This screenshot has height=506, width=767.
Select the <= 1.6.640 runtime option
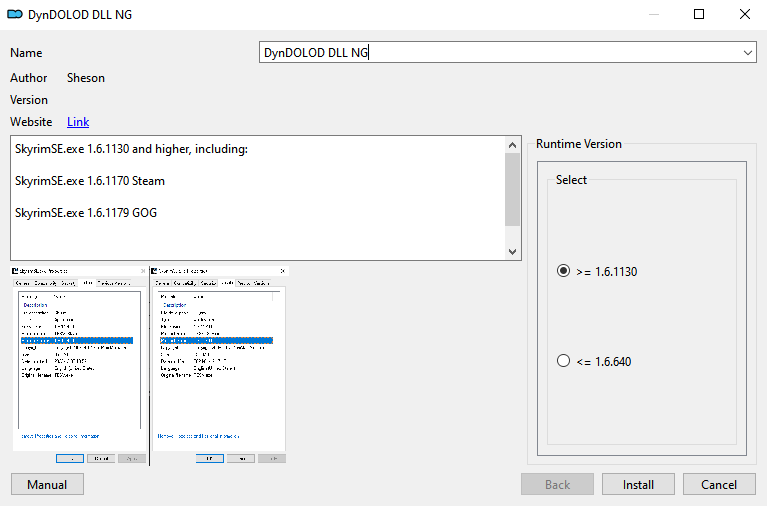[594, 361]
